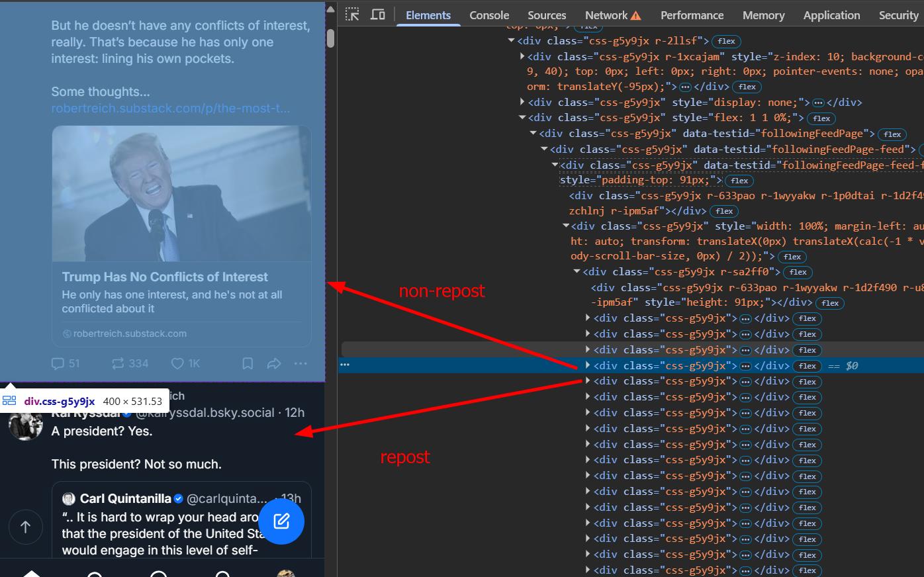
Task: Collapse the followingFeedPage div node
Action: click(x=533, y=133)
